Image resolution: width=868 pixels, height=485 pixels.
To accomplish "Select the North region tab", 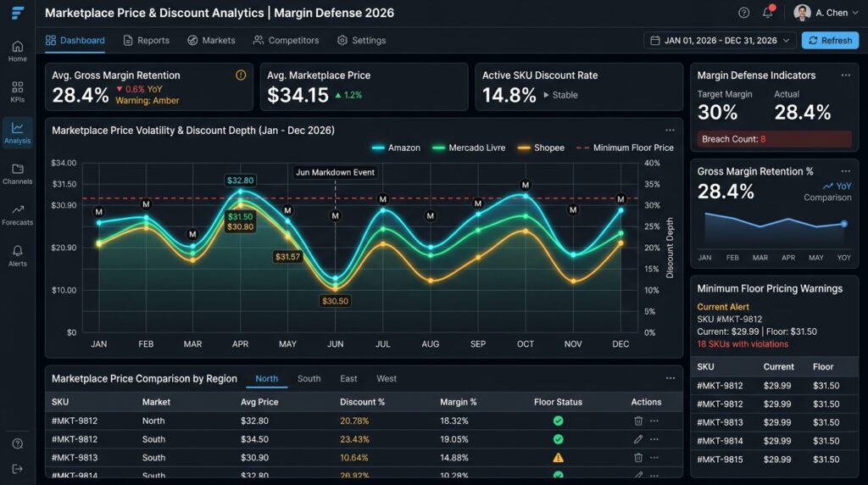I will (267, 379).
